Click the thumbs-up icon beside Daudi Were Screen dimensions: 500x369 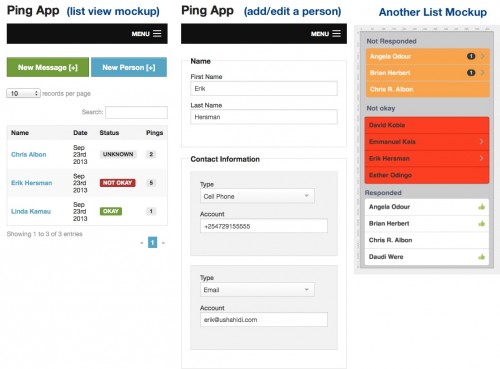[x=481, y=257]
